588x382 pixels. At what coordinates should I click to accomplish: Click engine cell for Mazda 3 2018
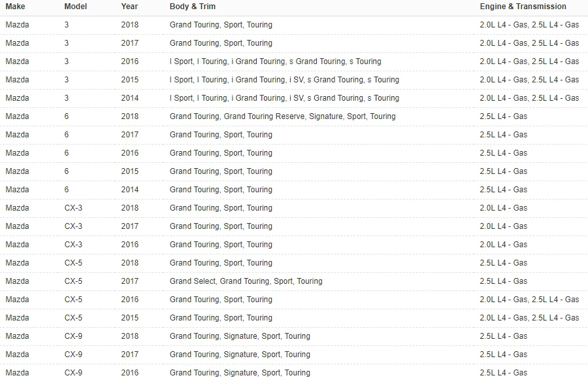[x=529, y=25]
